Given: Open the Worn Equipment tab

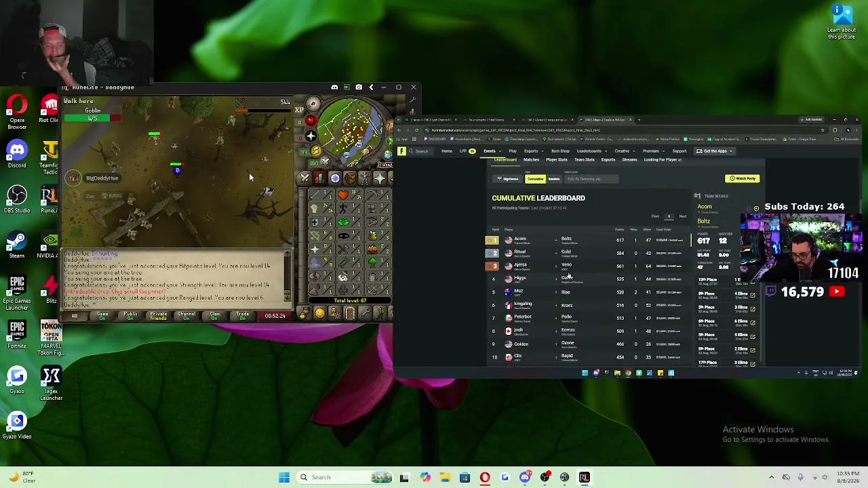Looking at the screenshot, I should (365, 178).
